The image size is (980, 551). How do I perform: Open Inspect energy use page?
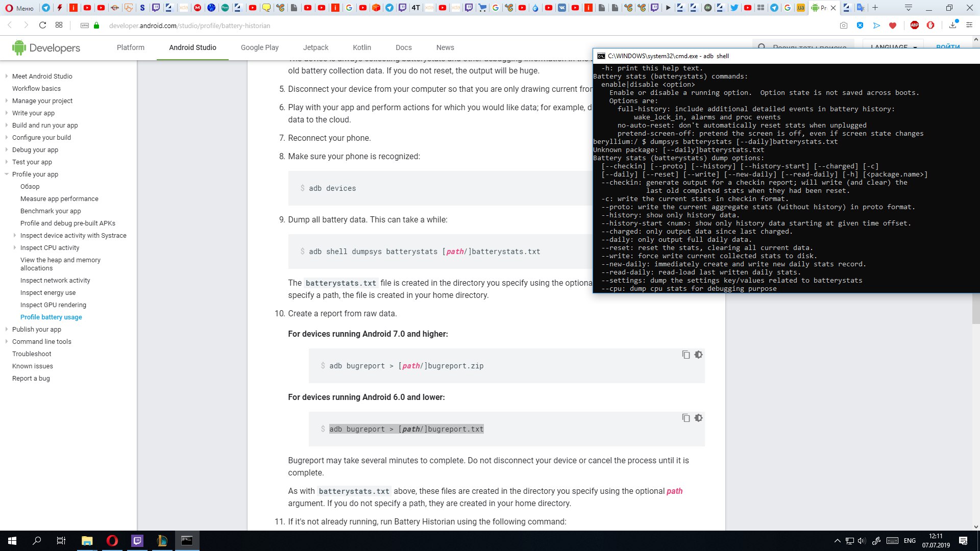[x=48, y=292]
